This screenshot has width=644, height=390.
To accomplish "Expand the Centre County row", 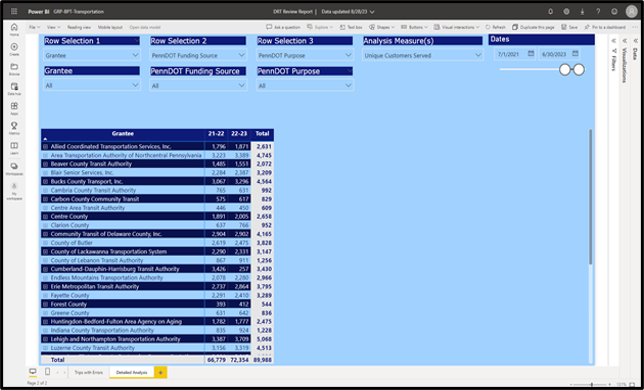I will tap(46, 216).
